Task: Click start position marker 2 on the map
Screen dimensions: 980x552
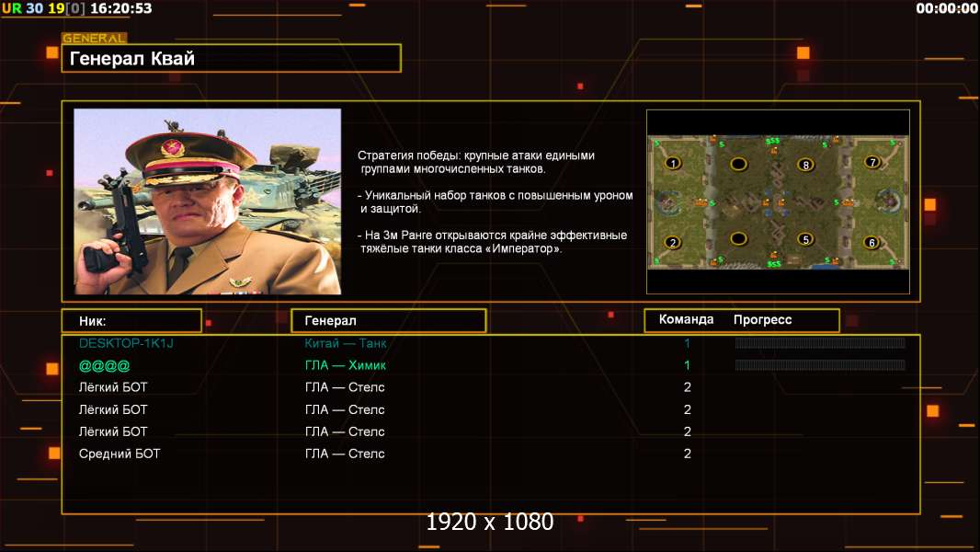Action: [x=673, y=243]
